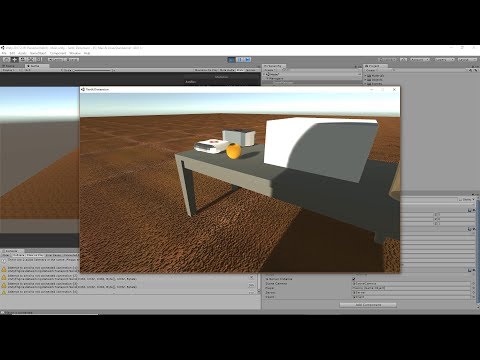Open the Hierarchy Create dropdown
Screen dimensions: 480x360
click(270, 70)
